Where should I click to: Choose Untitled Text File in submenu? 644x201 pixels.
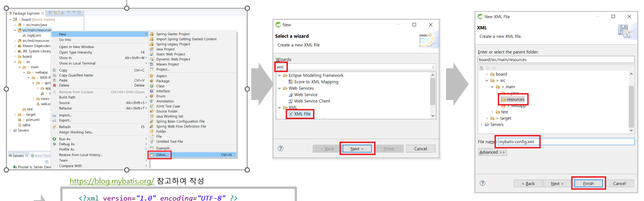pos(170,142)
